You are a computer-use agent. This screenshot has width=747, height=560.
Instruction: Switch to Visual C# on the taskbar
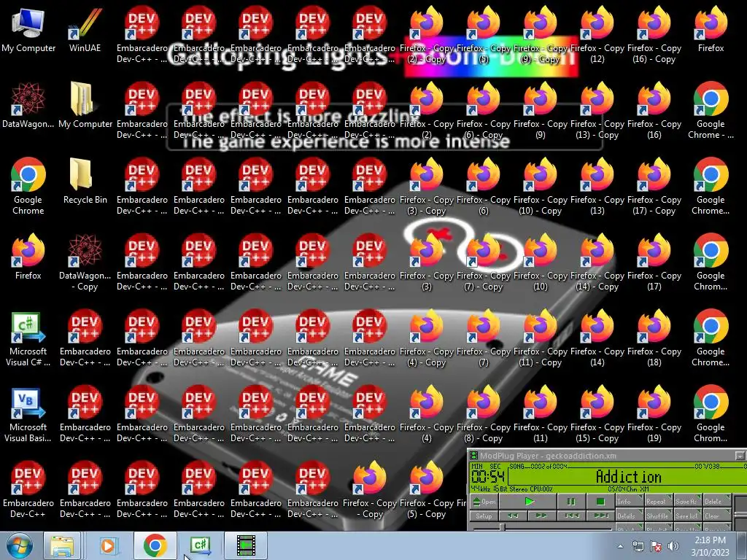[x=201, y=545]
